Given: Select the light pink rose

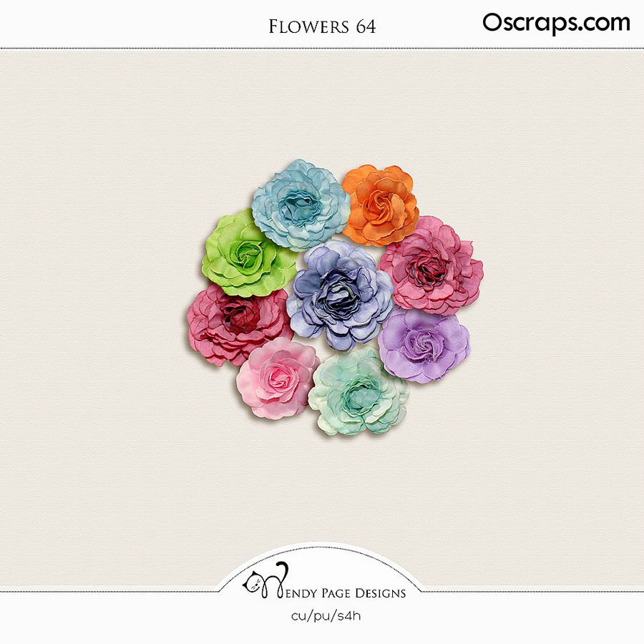Looking at the screenshot, I should (x=278, y=378).
